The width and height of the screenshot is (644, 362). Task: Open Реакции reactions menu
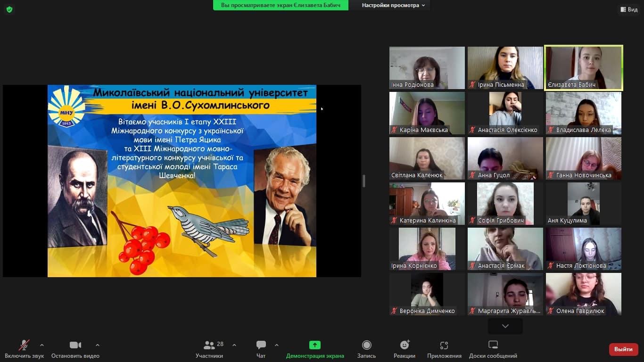click(405, 349)
